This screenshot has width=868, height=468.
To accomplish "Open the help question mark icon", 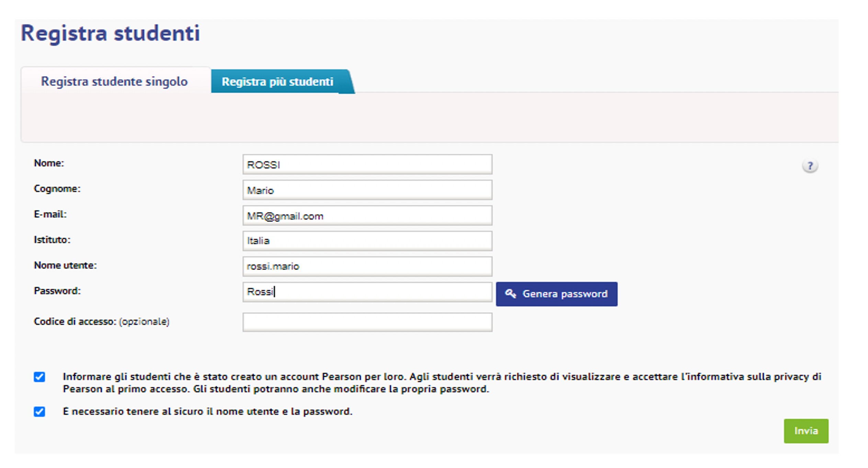I will tap(810, 166).
